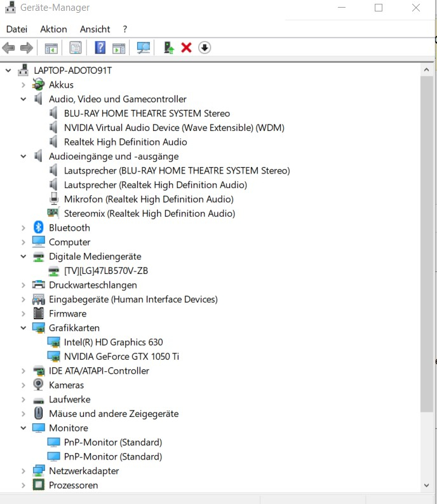
Task: Click the Forward arrow toolbar icon
Action: tap(26, 48)
